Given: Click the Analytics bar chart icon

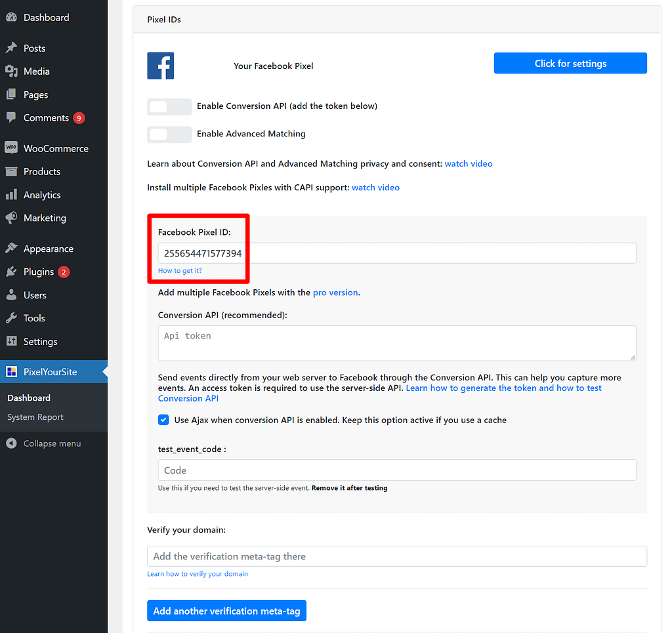Looking at the screenshot, I should tap(12, 194).
